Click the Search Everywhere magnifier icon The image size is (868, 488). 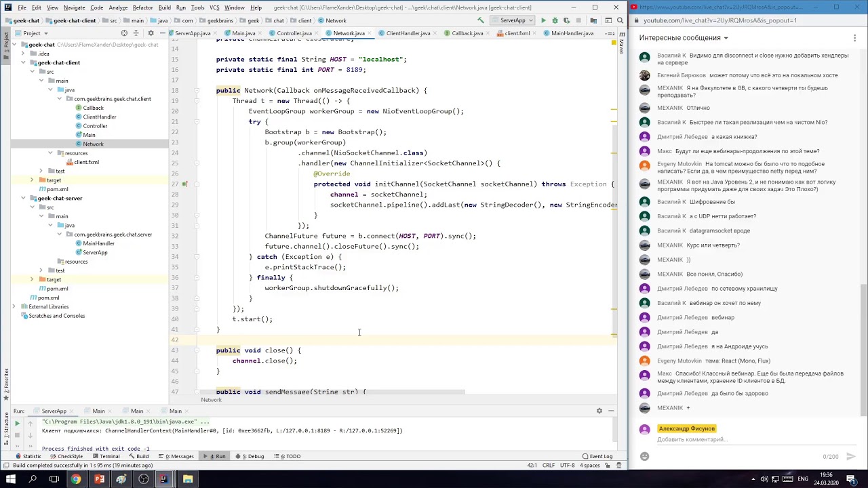click(x=620, y=20)
